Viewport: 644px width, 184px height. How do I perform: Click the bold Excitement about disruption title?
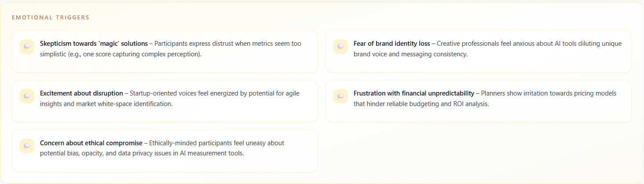pyautogui.click(x=81, y=93)
